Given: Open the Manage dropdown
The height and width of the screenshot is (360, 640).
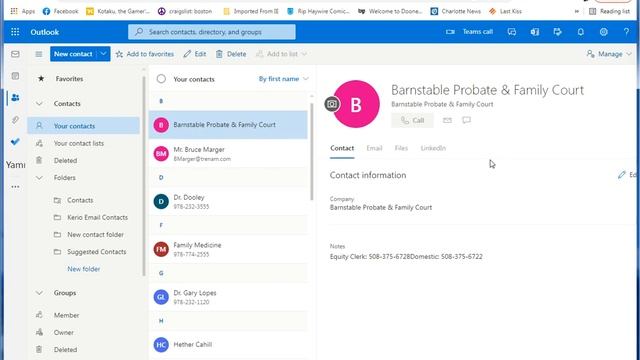Looking at the screenshot, I should click(609, 54).
